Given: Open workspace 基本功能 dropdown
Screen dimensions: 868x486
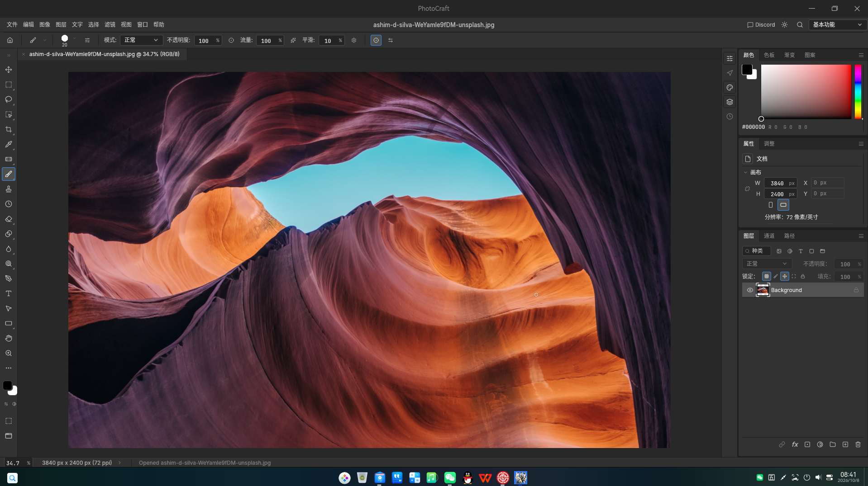Looking at the screenshot, I should [x=837, y=25].
